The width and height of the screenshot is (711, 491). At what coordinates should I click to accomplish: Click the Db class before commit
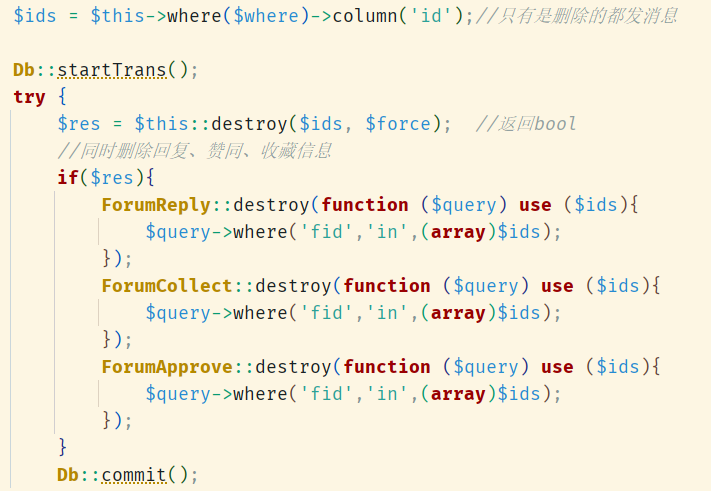(68, 475)
